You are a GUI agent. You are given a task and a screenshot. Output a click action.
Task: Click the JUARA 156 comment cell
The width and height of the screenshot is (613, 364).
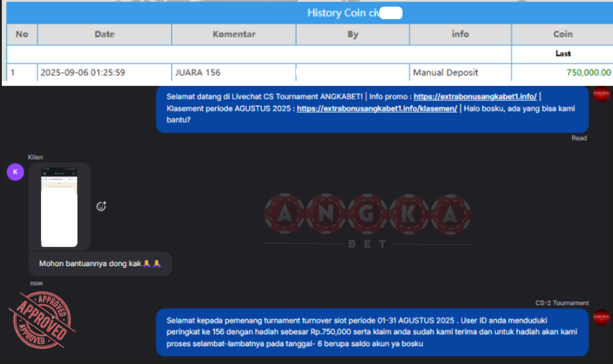(x=234, y=72)
